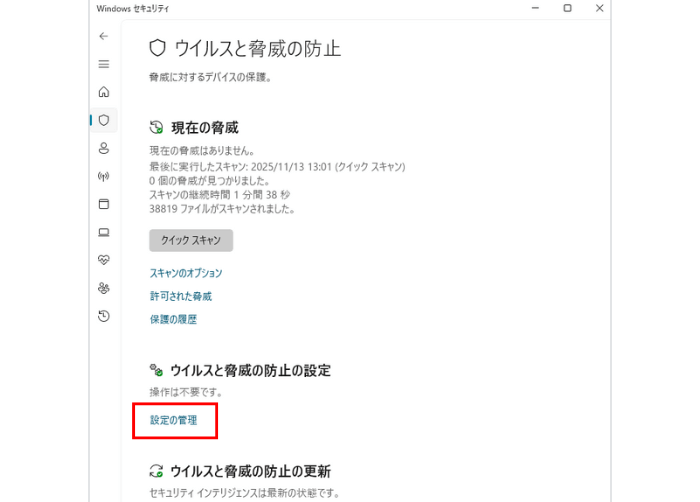Click the 操作は不要です status text
700x502 pixels.
coord(186,392)
